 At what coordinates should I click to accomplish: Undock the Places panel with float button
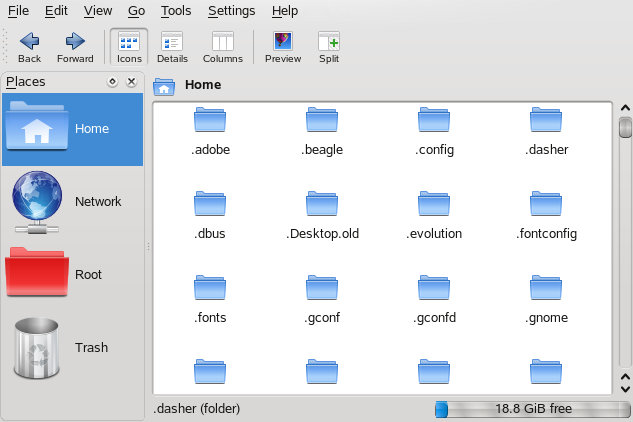tap(113, 82)
